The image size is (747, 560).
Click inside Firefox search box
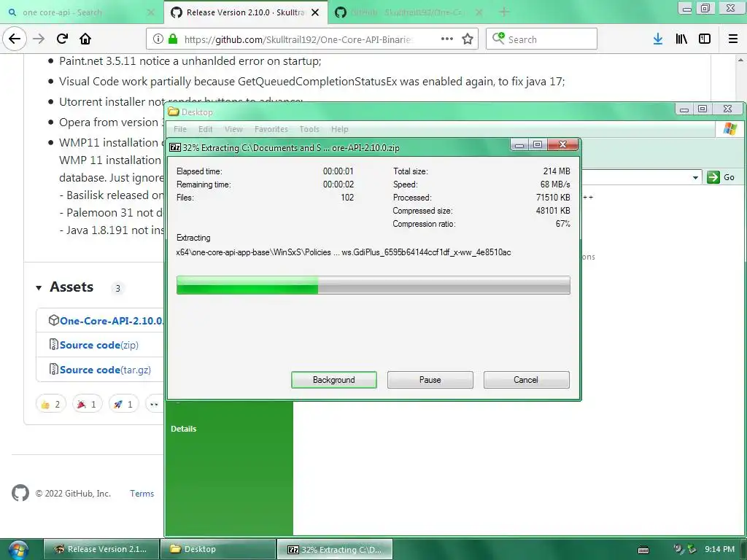coord(542,39)
